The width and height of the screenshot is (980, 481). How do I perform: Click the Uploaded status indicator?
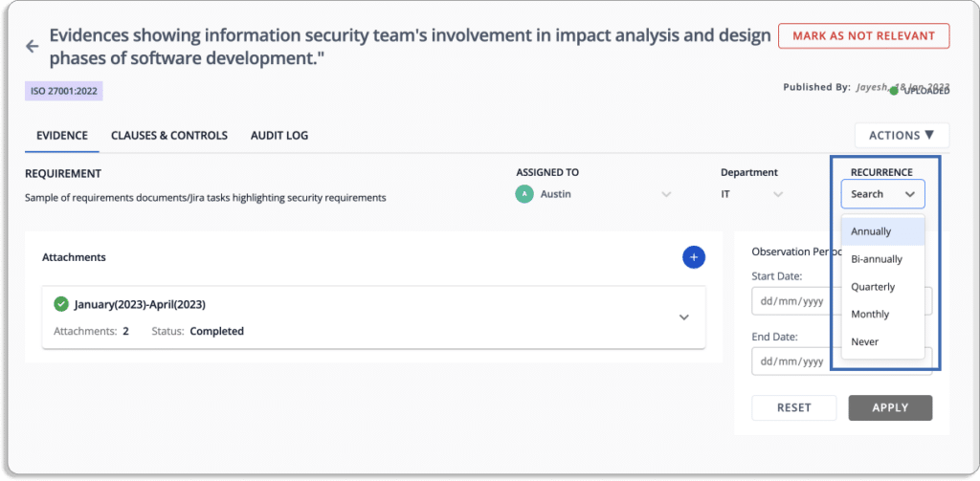(x=920, y=91)
